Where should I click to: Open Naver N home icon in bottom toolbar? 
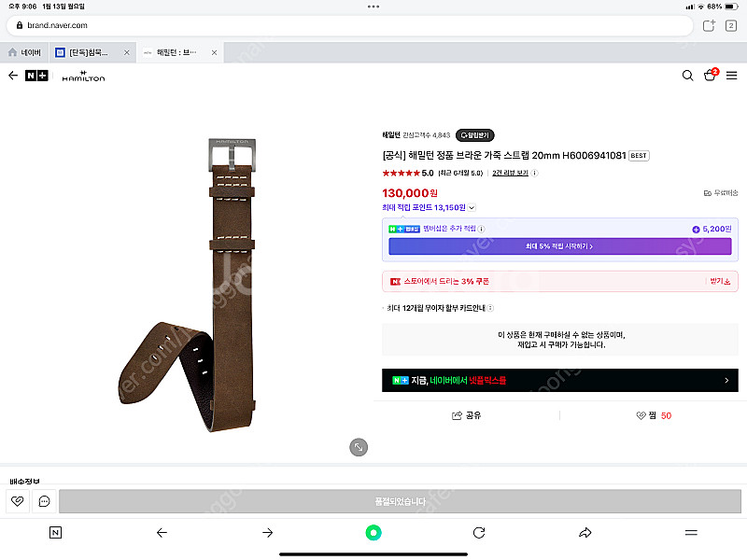(55, 532)
